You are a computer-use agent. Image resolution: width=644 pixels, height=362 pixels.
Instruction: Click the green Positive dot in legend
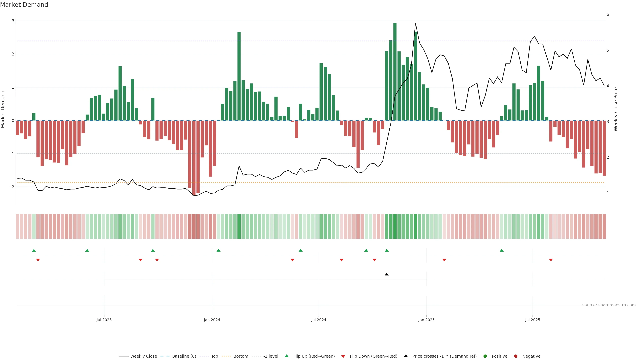coord(485,356)
